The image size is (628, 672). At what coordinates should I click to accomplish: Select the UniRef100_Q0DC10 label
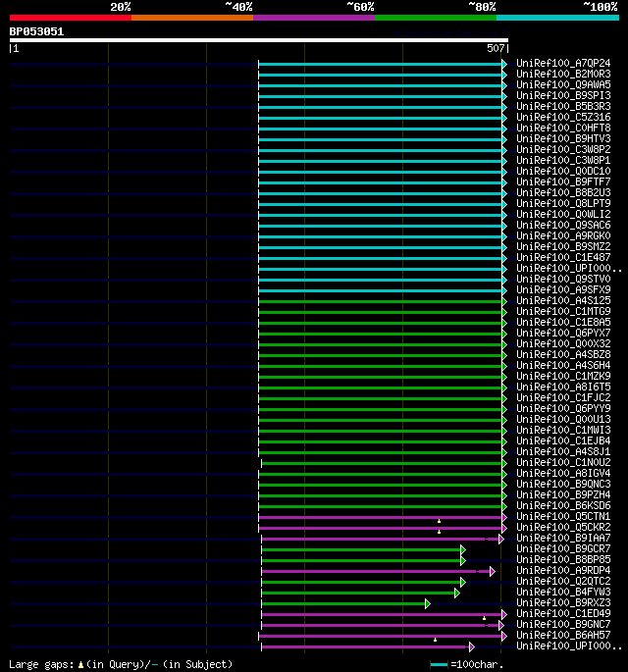click(x=563, y=171)
